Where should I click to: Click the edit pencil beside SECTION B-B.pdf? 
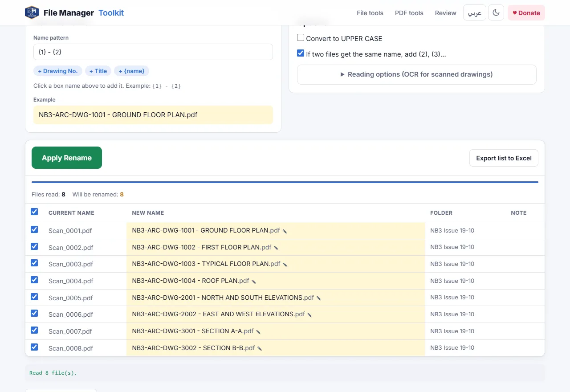point(260,348)
